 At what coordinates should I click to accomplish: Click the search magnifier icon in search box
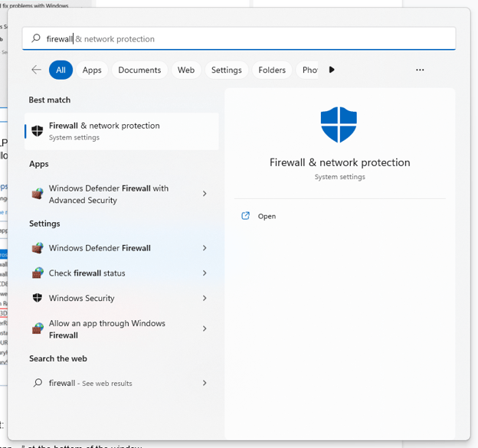point(36,38)
